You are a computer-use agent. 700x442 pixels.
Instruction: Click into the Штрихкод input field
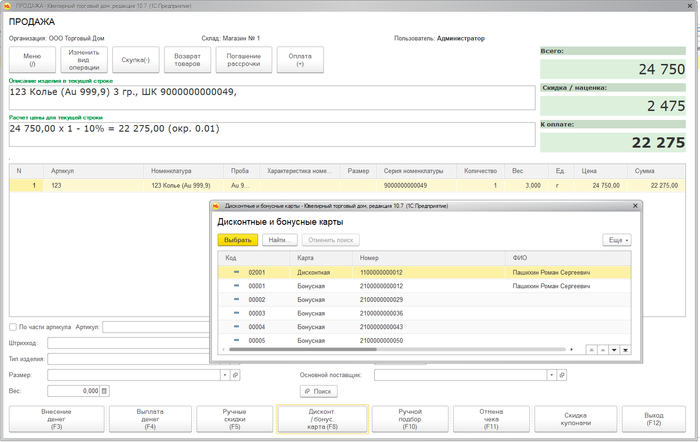[x=130, y=343]
